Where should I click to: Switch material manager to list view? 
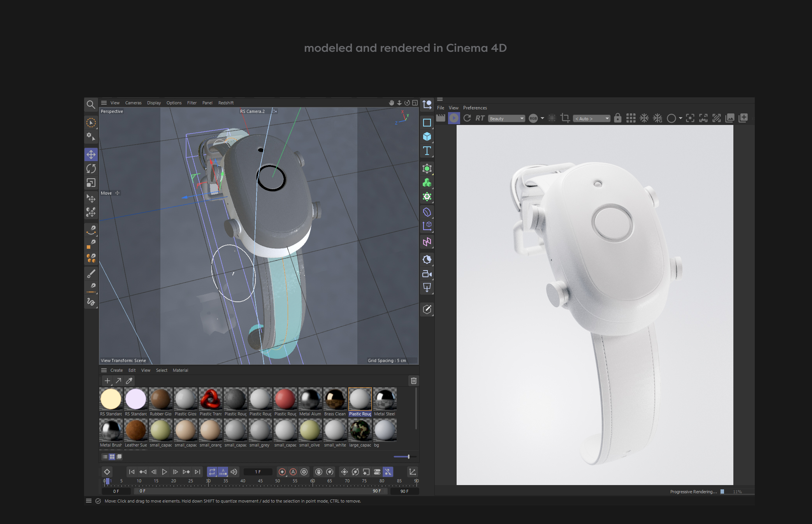(105, 457)
